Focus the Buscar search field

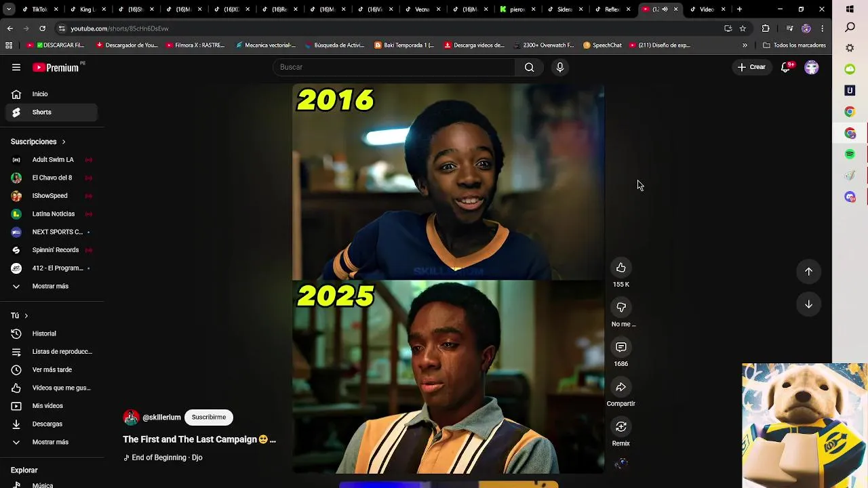394,67
